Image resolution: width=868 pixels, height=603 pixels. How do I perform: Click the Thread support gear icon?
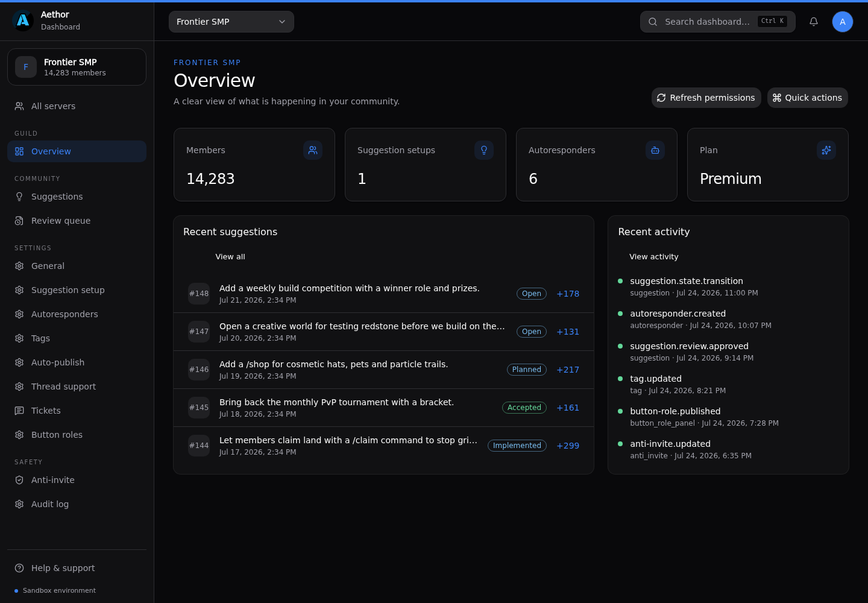click(19, 387)
